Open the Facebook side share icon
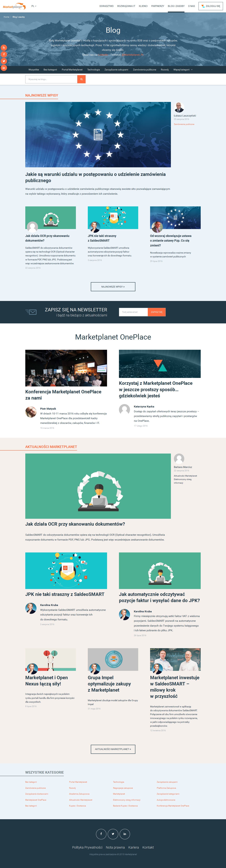This screenshot has width=226, height=868. (4, 54)
